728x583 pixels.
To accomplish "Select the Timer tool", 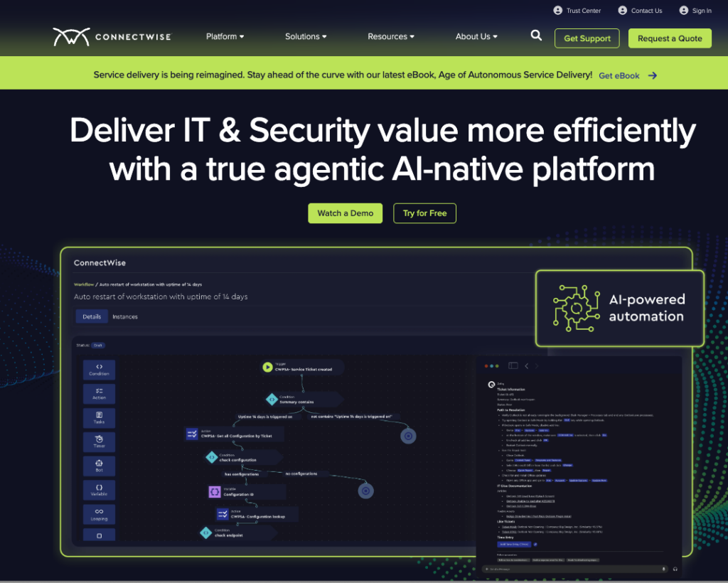I will [99, 442].
